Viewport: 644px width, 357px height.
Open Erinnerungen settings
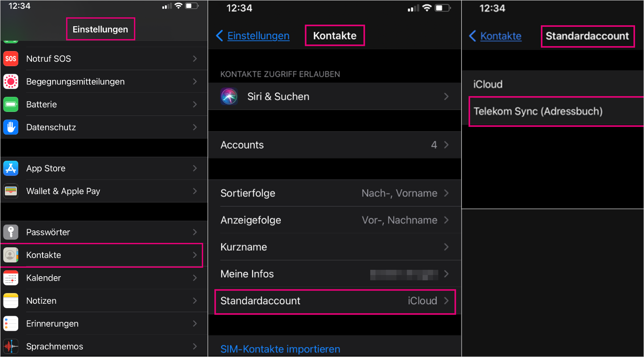[x=104, y=324]
